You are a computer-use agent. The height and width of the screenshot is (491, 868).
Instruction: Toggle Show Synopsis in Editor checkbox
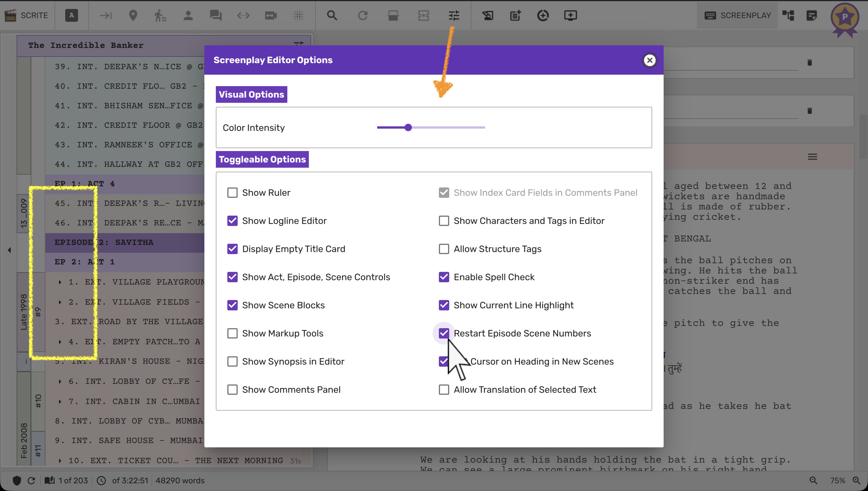coord(232,361)
